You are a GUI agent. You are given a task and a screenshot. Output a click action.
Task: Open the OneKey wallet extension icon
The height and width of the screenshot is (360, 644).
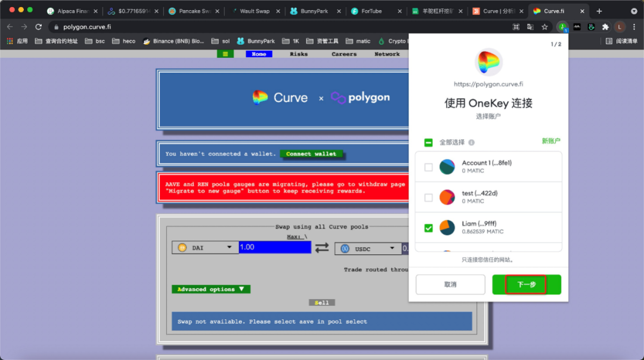pyautogui.click(x=563, y=27)
